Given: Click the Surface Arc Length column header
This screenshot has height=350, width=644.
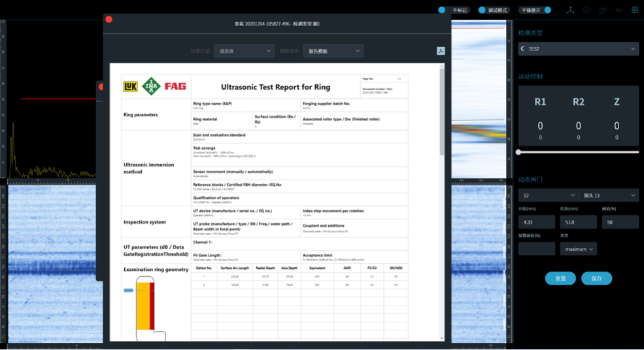Looking at the screenshot, I should coord(235,268).
